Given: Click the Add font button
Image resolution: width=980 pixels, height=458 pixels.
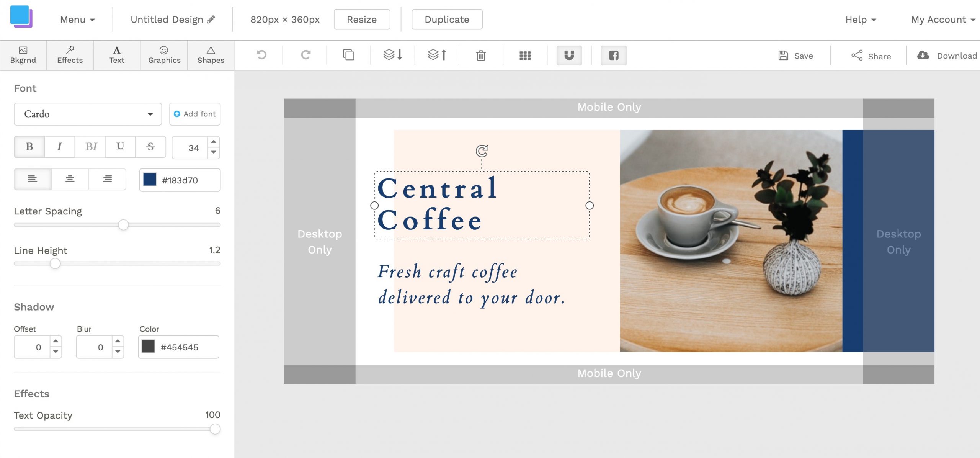Looking at the screenshot, I should click(x=195, y=114).
